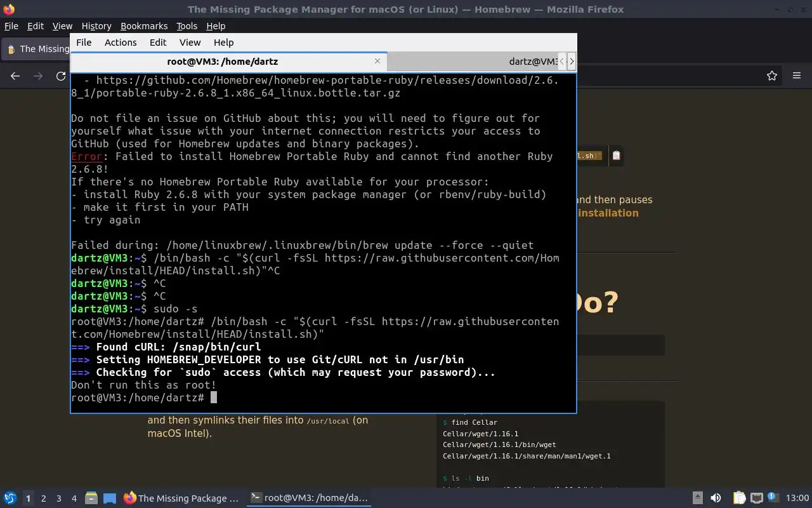Click "Failed during:" line in terminal

tap(302, 245)
